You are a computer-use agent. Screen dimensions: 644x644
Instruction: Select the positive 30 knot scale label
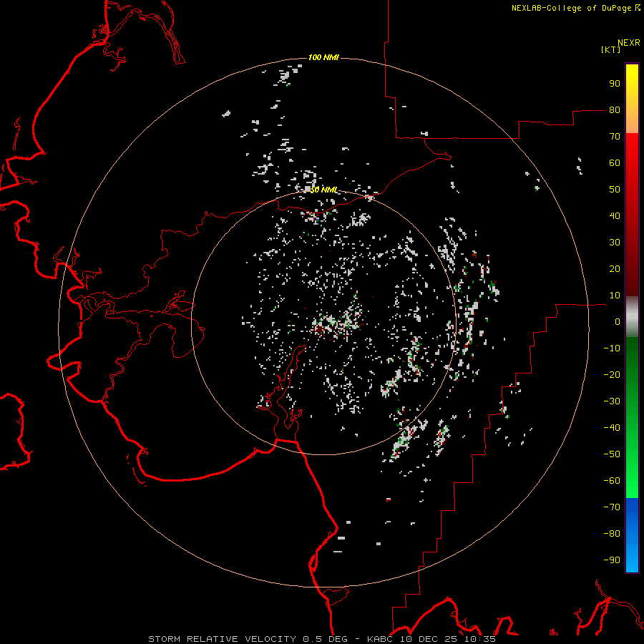615,243
